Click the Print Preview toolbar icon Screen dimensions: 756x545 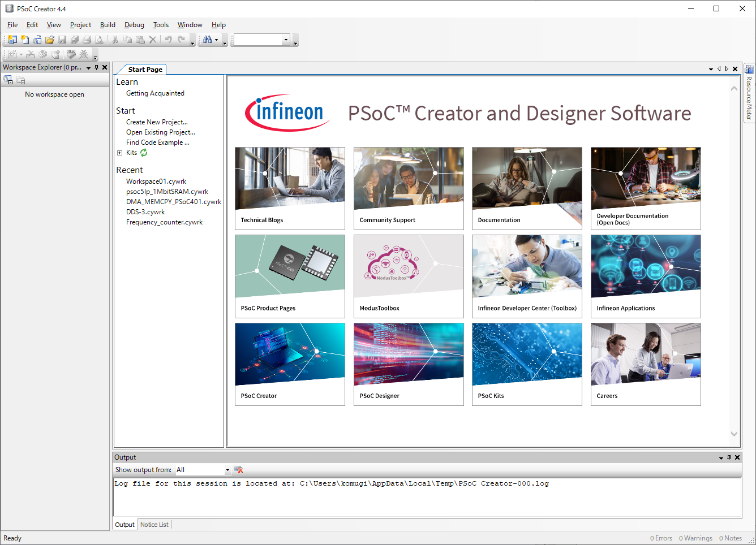(100, 40)
